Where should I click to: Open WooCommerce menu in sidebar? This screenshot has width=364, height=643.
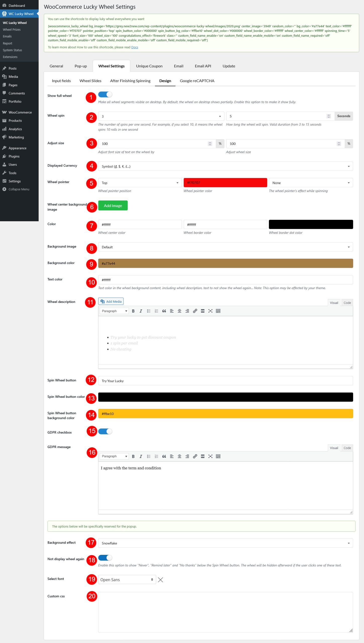(20, 112)
